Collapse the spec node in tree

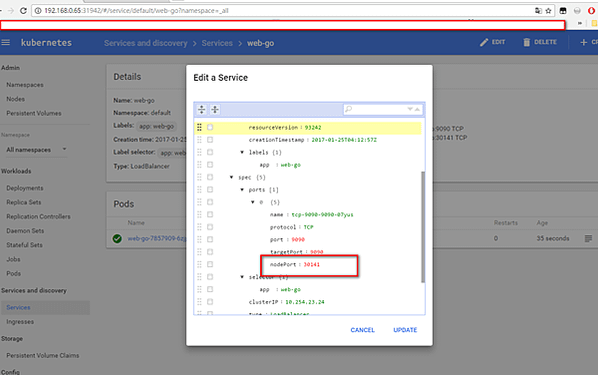(x=231, y=177)
